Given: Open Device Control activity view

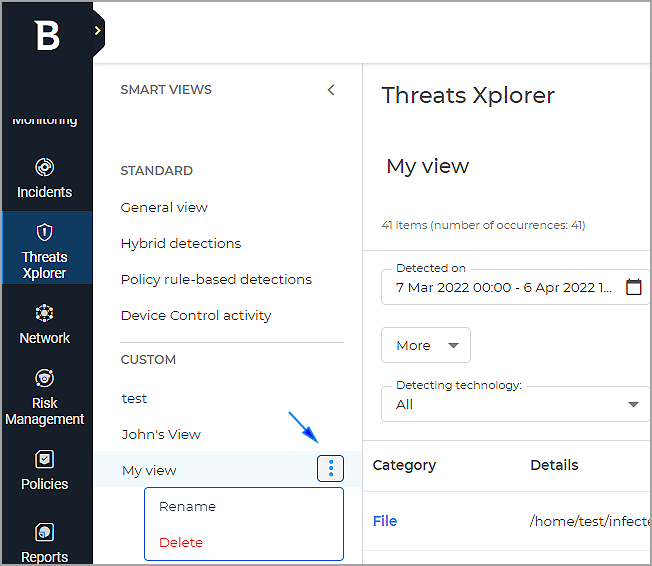Looking at the screenshot, I should tap(196, 315).
